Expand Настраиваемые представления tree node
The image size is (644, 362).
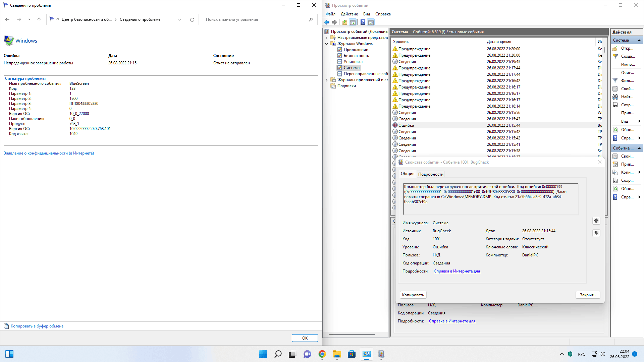click(x=327, y=38)
